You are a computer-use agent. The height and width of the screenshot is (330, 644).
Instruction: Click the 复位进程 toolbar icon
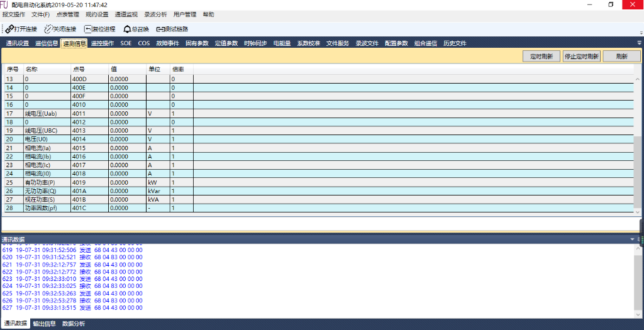[88, 29]
